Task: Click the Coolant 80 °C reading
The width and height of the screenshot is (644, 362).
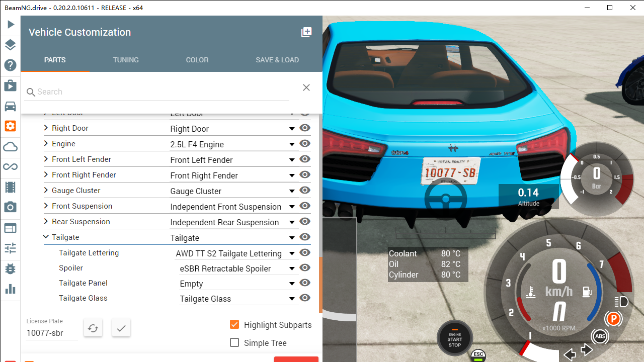Action: [x=425, y=253]
